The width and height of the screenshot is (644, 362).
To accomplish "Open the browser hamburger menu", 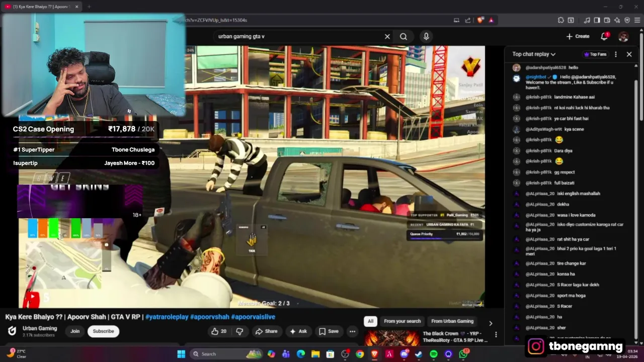I will 637,20.
